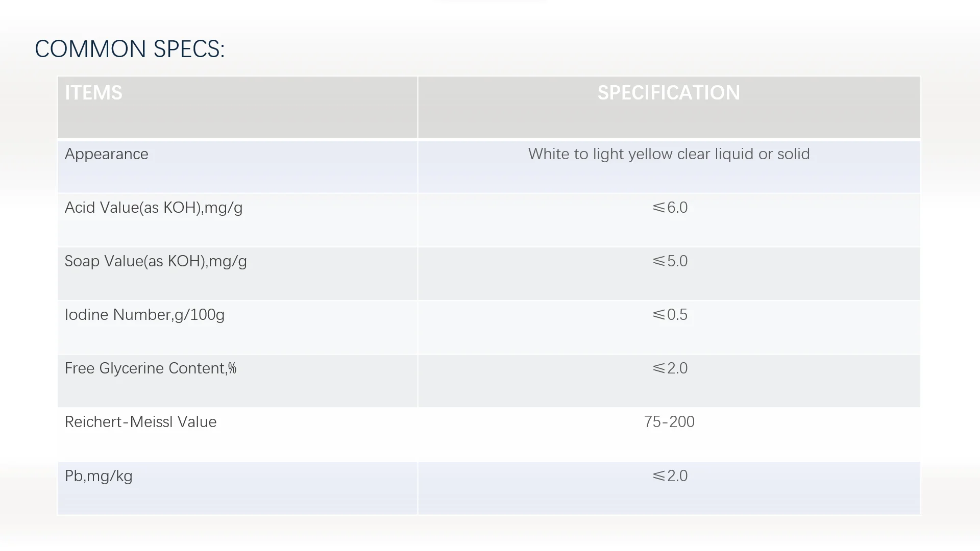Select the Soap Value(as KOH),mg/g label
The width and height of the screenshot is (980, 551).
coord(156,261)
